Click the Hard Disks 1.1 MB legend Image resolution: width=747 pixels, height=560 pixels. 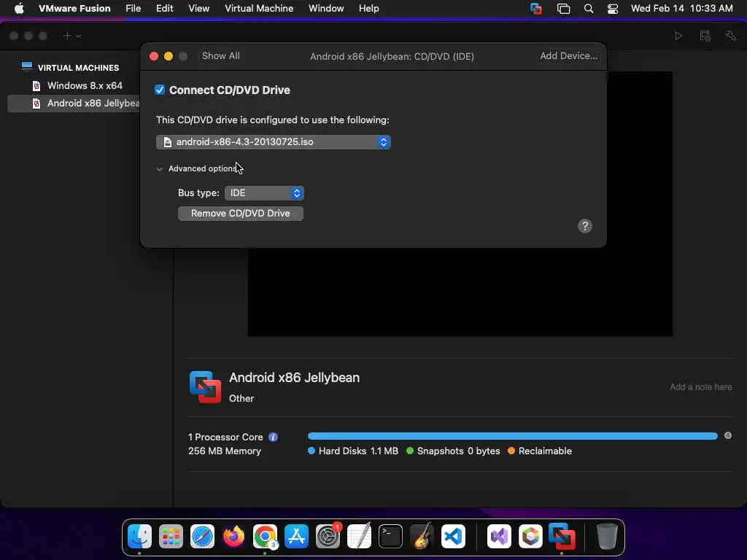353,451
